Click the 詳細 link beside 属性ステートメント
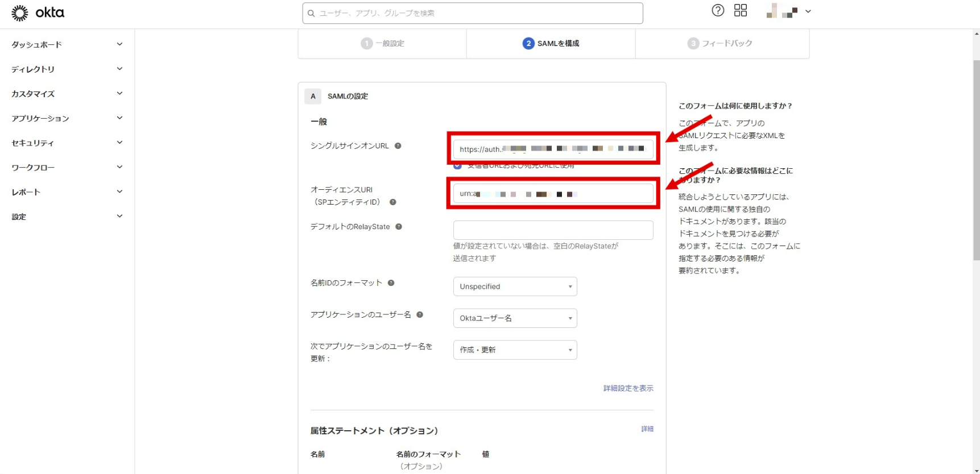 pos(647,429)
